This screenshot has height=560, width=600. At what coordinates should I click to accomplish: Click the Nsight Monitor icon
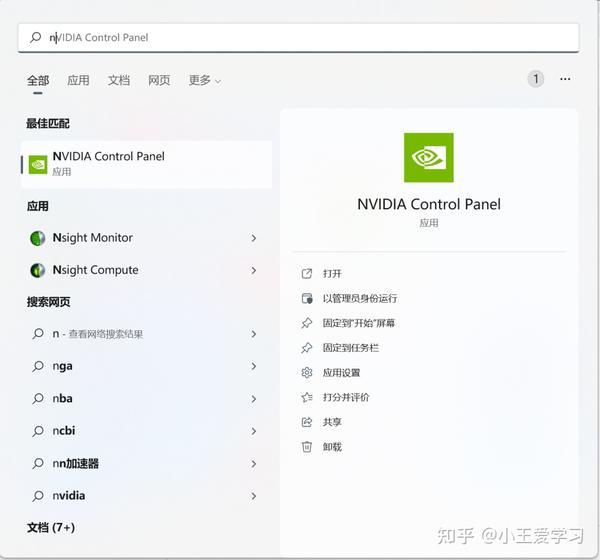click(x=38, y=238)
